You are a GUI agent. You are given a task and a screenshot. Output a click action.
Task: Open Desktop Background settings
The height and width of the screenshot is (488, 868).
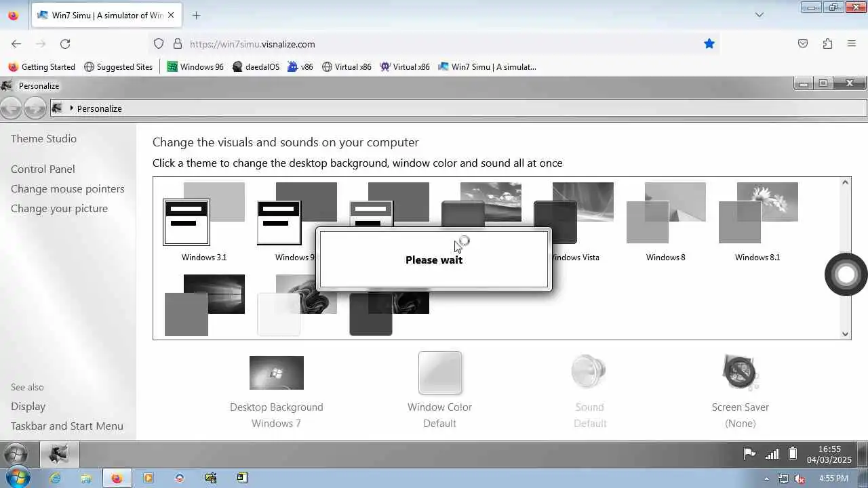point(277,373)
